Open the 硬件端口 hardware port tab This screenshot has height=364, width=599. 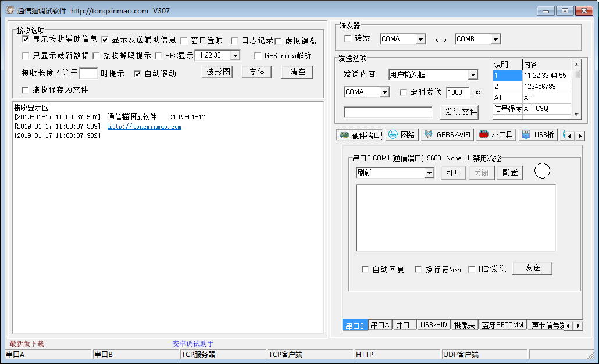pos(360,135)
